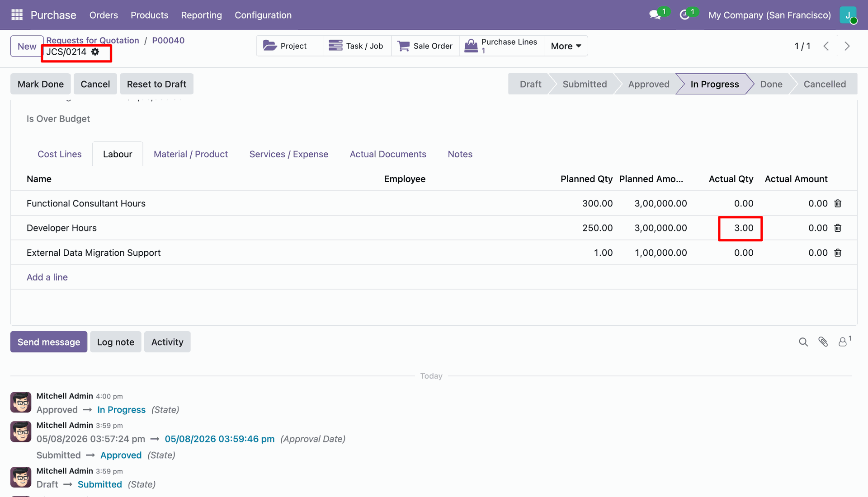This screenshot has width=868, height=497.
Task: Go to next record arrow
Action: pyautogui.click(x=847, y=46)
